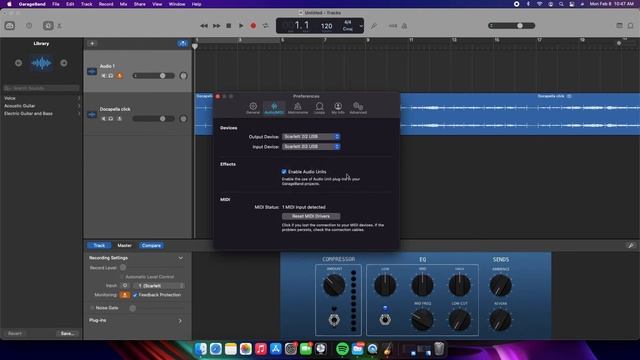Switch to the Master tab in Smart Controls
The height and width of the screenshot is (360, 640).
124,245
